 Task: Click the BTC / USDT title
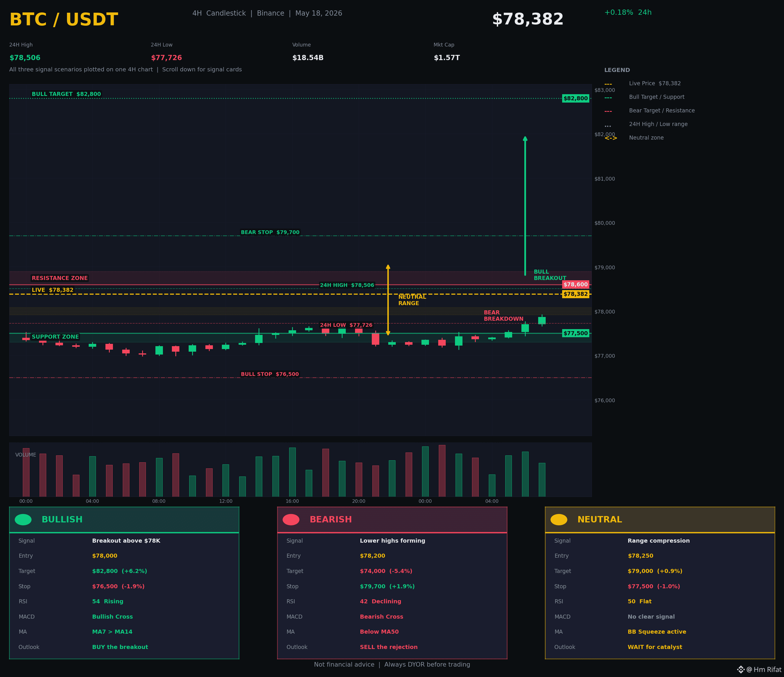tap(64, 20)
